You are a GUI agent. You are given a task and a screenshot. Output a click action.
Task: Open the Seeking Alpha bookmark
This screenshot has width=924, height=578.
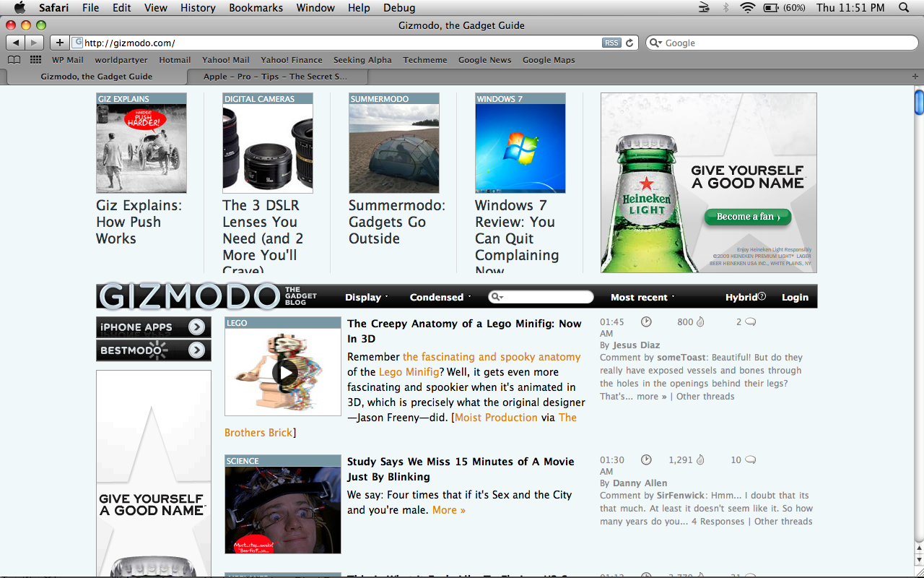pyautogui.click(x=362, y=60)
